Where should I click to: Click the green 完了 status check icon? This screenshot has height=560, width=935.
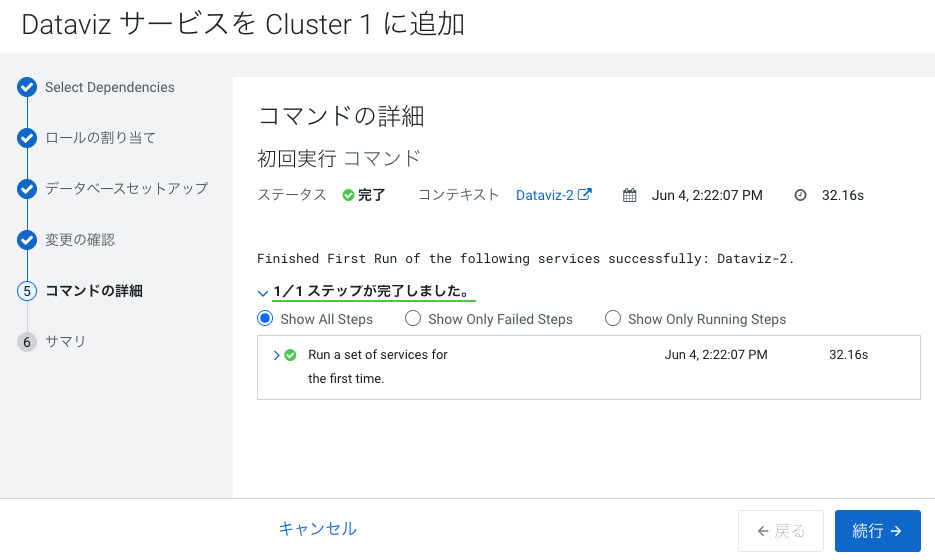pos(348,195)
